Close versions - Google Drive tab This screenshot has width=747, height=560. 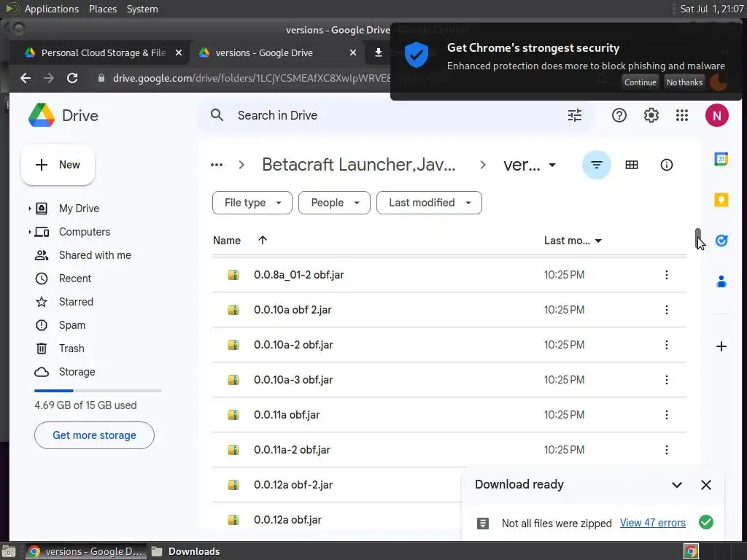pyautogui.click(x=353, y=52)
